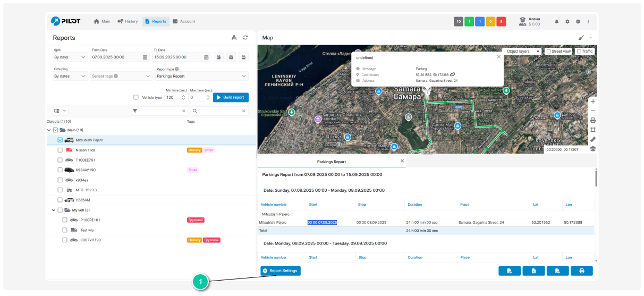Click the Build report button
This screenshot has height=296, width=644.
point(231,97)
